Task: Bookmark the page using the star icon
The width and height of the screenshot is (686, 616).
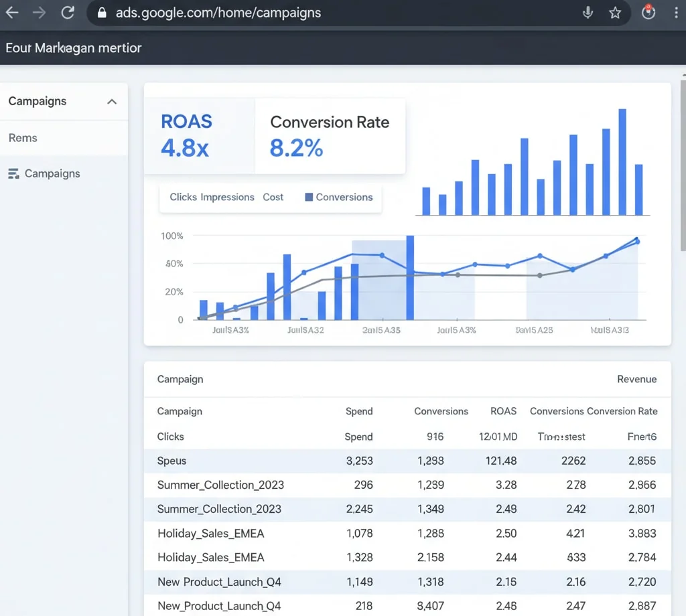Action: coord(616,12)
